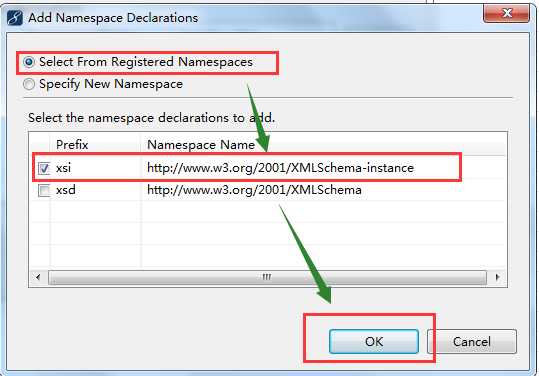539x376 pixels.
Task: Select the 'Select From Registered Namespaces' radio button
Action: click(x=29, y=62)
